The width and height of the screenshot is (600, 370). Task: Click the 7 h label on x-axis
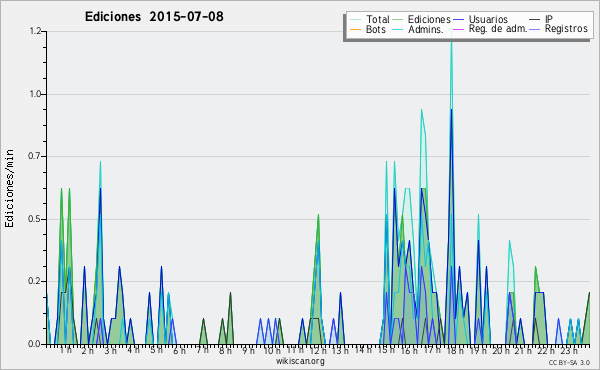[x=202, y=350]
